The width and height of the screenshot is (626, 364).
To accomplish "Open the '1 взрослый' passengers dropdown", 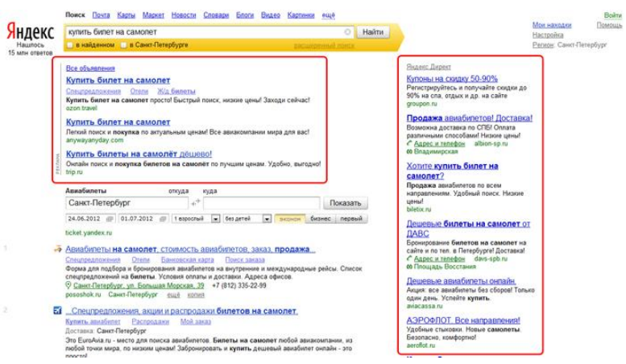I will pyautogui.click(x=196, y=219).
